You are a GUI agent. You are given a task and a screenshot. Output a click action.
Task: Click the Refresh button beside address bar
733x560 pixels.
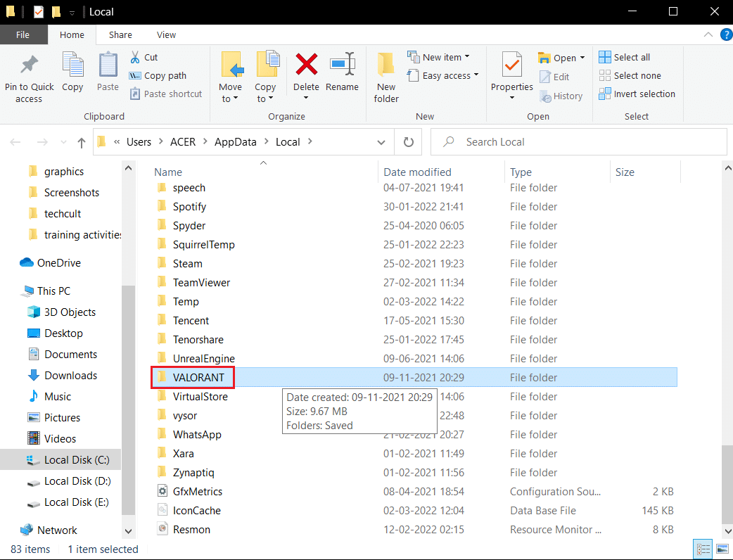coord(409,142)
